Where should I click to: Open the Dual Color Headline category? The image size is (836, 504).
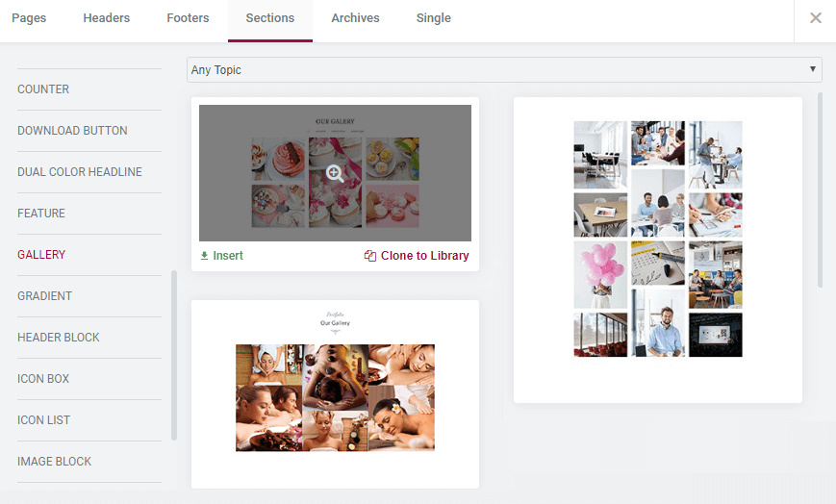(80, 172)
